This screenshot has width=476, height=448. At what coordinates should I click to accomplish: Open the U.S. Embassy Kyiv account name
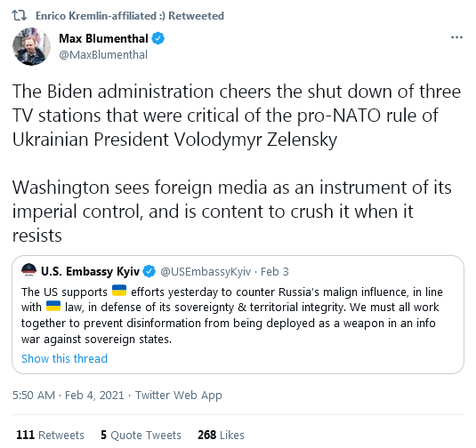pyautogui.click(x=91, y=271)
